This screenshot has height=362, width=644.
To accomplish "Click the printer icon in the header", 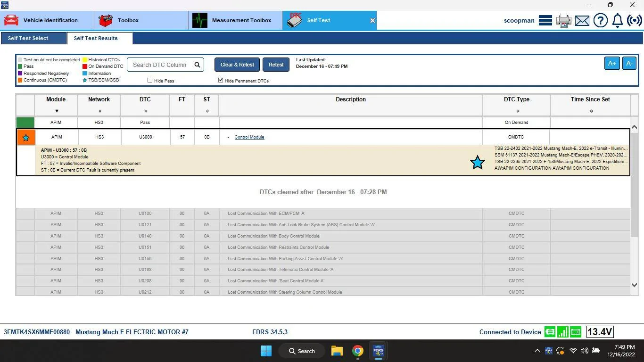I will pyautogui.click(x=564, y=20).
